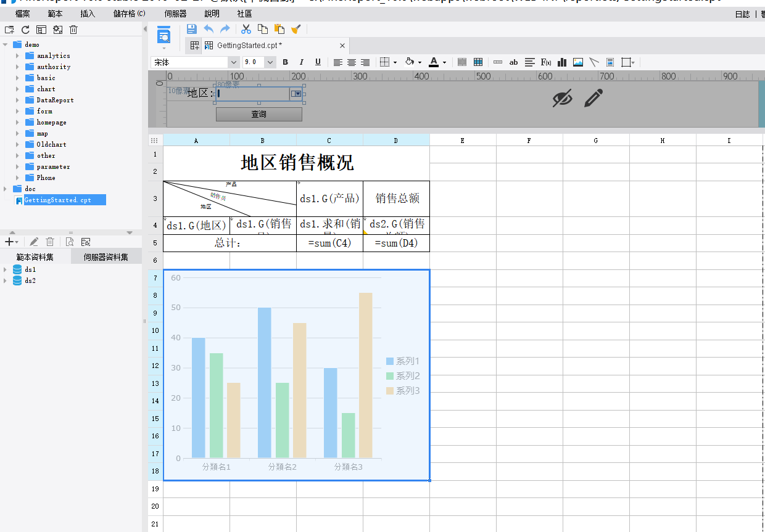Align text left
Viewport: 765px width, 532px height.
[x=338, y=62]
